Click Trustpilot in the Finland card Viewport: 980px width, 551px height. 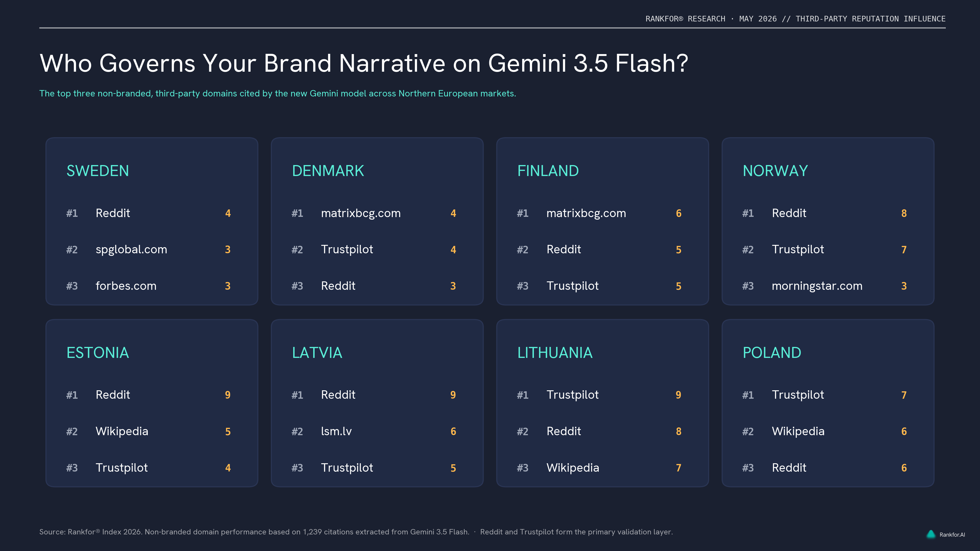click(x=572, y=286)
